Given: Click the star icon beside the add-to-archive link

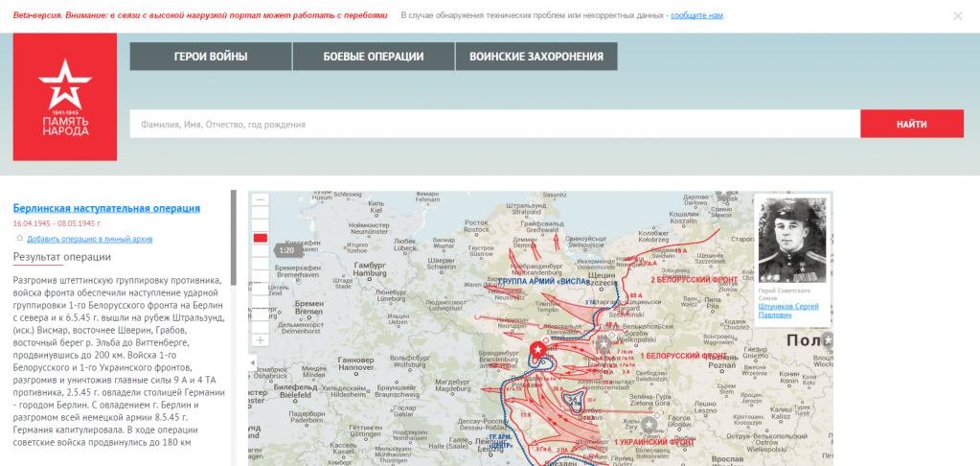Looking at the screenshot, I should 19,239.
